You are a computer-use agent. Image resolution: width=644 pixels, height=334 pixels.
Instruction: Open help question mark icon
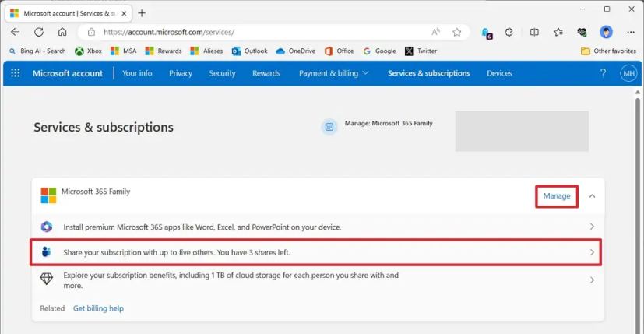[x=603, y=73]
